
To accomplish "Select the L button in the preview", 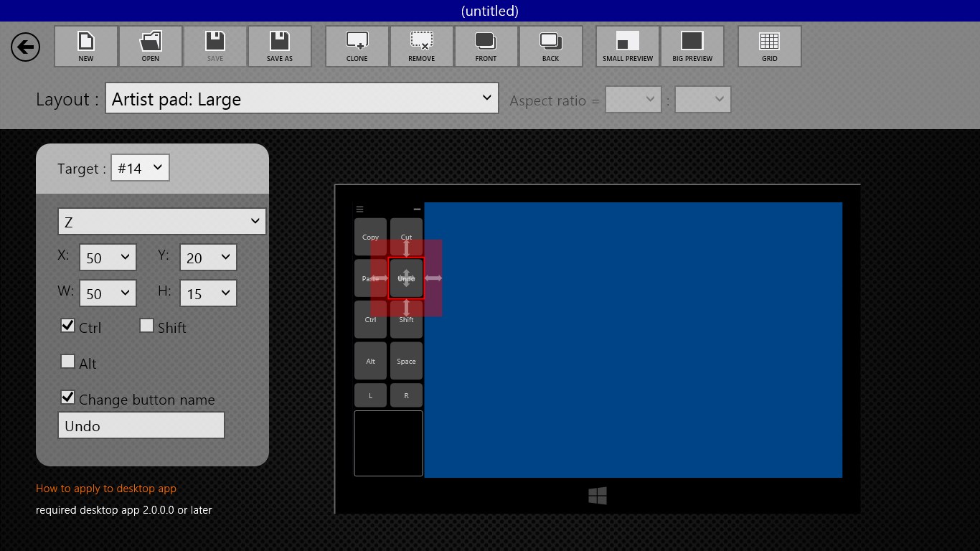I will 370,395.
